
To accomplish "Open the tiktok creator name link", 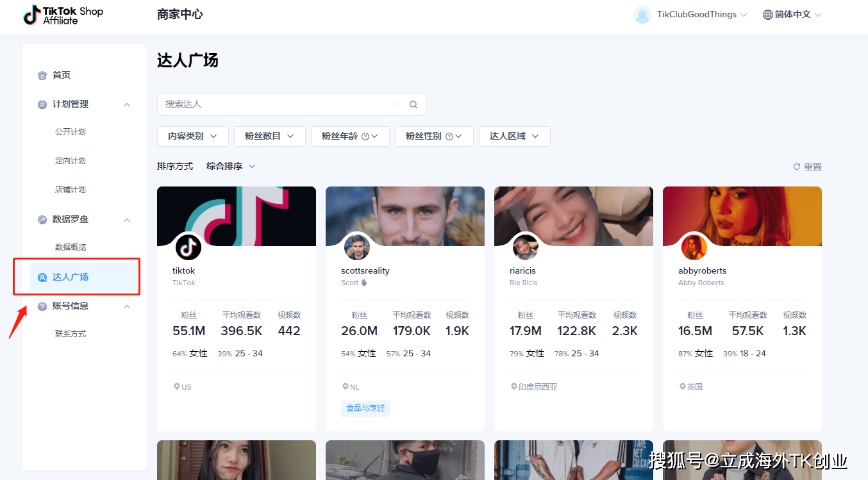I will point(184,271).
